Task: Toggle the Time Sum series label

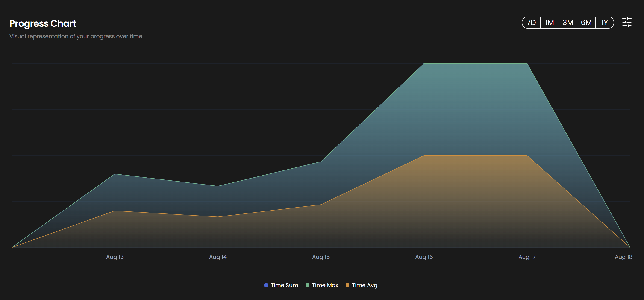Action: click(284, 285)
